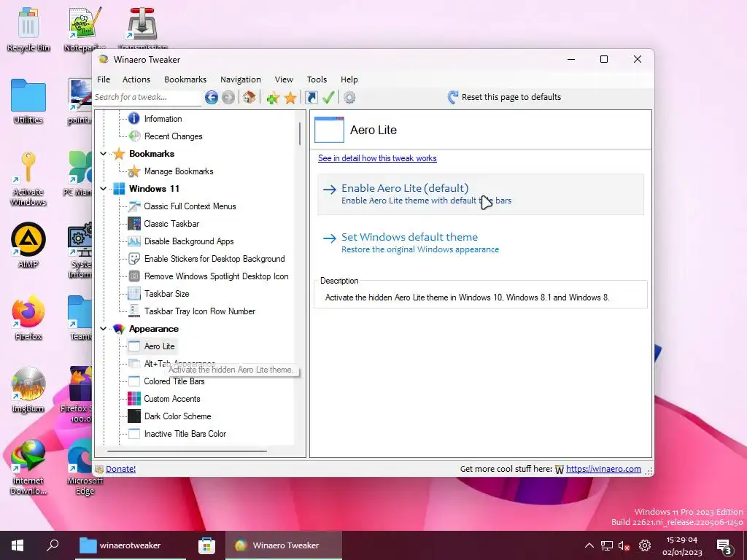Click the muted volume tray icon

coord(624,545)
